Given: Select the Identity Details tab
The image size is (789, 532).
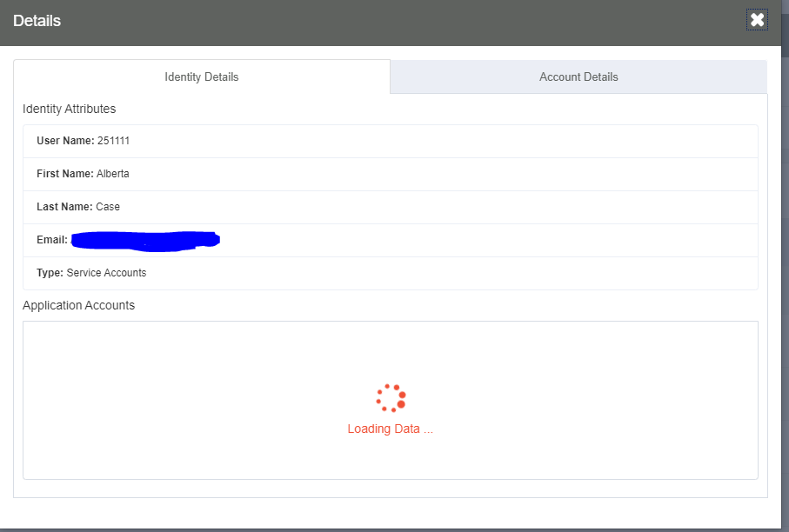Looking at the screenshot, I should click(202, 76).
